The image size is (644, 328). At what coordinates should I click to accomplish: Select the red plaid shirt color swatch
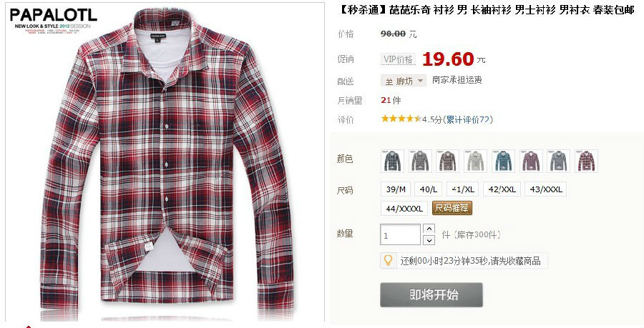(586, 161)
